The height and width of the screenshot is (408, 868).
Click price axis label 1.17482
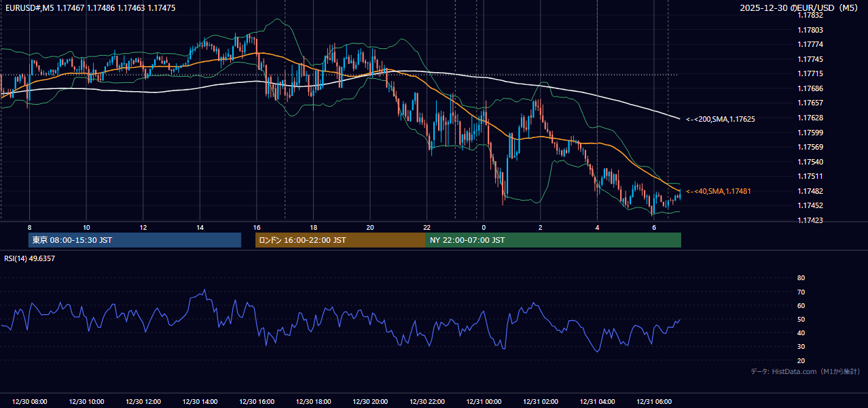[x=811, y=191]
